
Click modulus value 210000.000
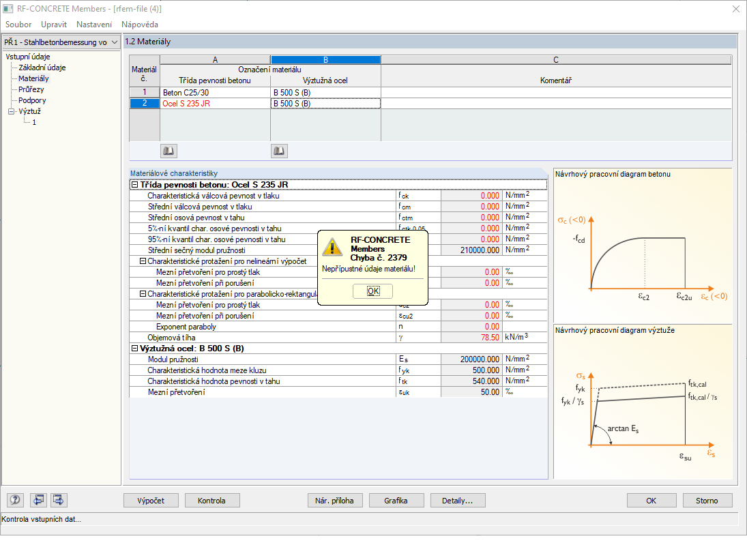tap(471, 250)
